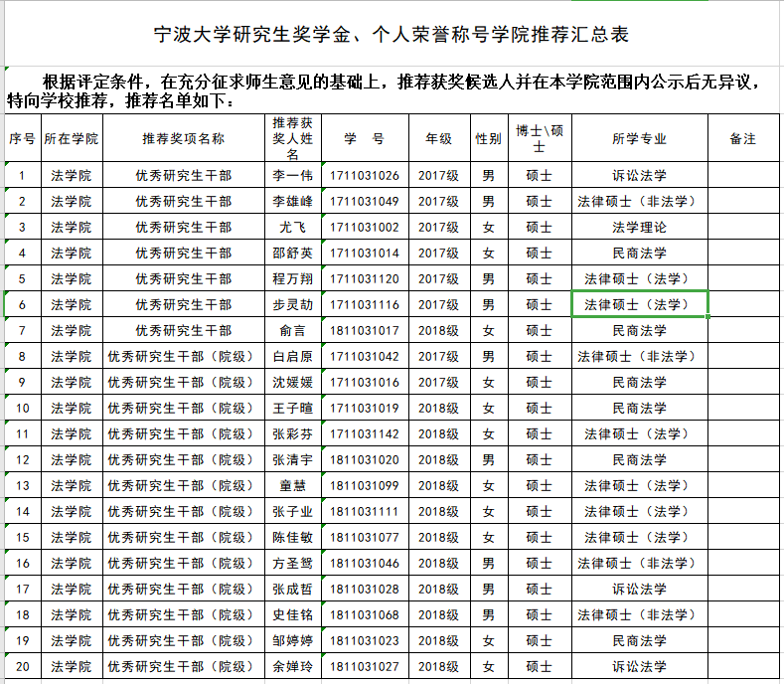Select the title cell of the summary table
The height and width of the screenshot is (684, 784).
[x=392, y=34]
